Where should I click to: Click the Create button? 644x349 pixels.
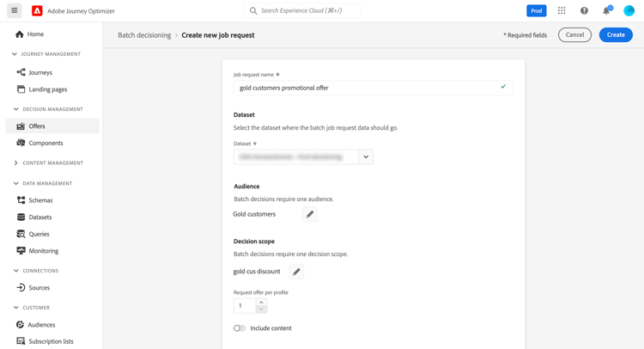coord(616,35)
